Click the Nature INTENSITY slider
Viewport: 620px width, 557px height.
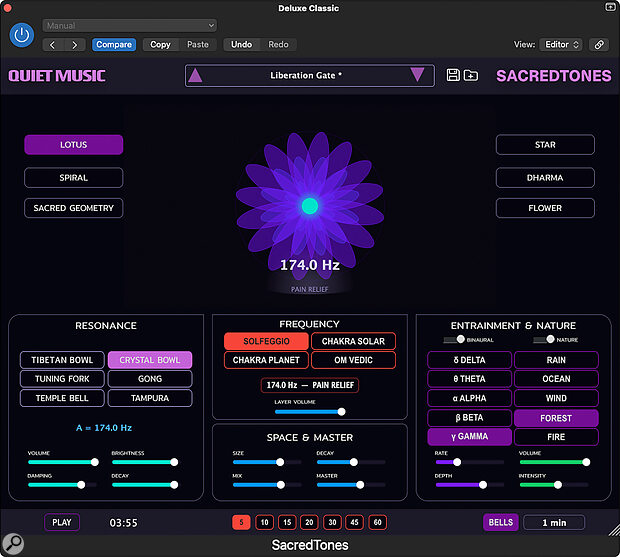554,485
